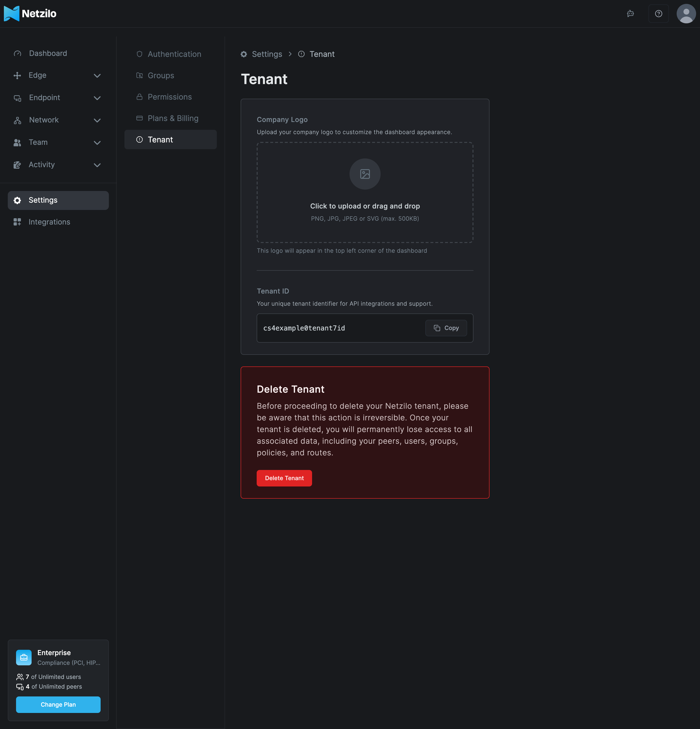Open the user profile avatar

[686, 14]
